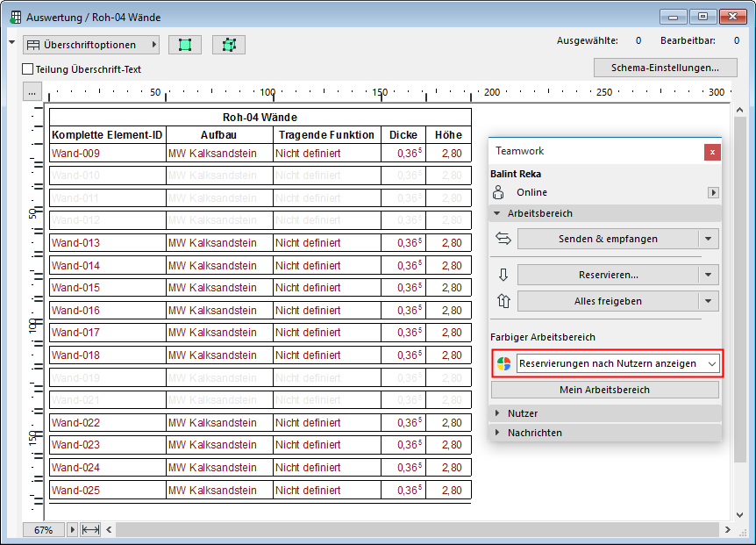This screenshot has width=756, height=545.
Task: Click the ellipsis button beside ruler
Action: click(x=32, y=92)
